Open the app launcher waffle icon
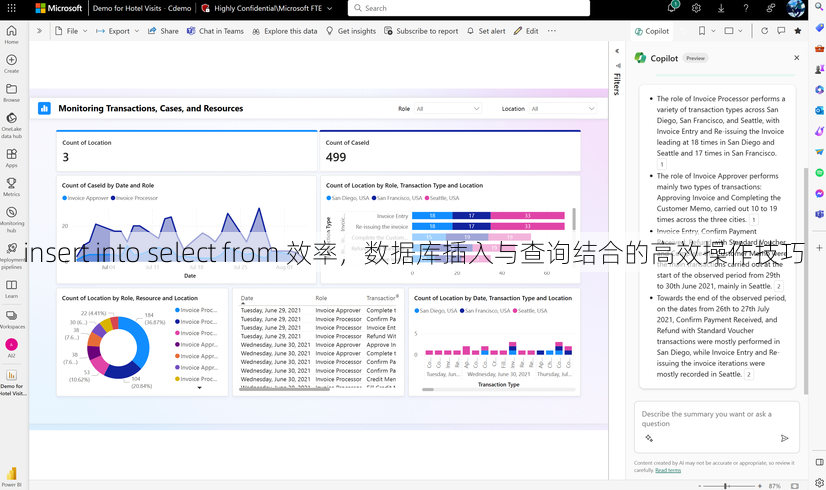 pos(11,8)
